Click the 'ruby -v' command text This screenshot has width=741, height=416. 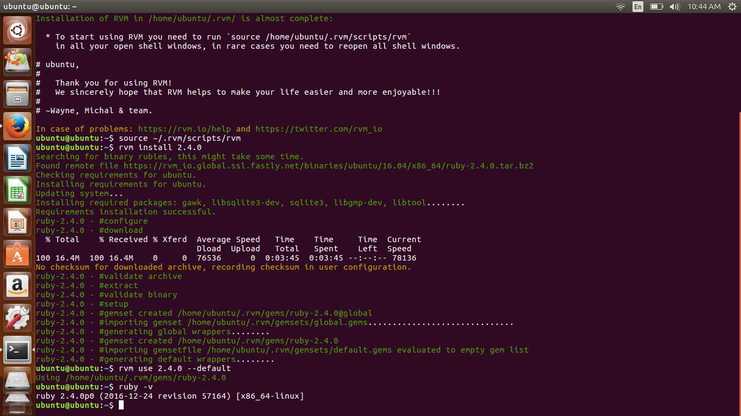tap(136, 387)
